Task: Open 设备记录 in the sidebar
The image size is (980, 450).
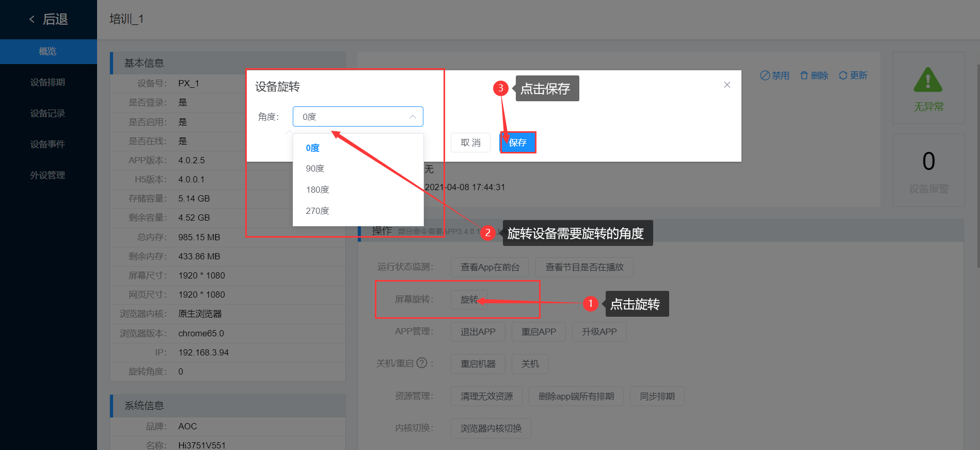Action: point(48,113)
